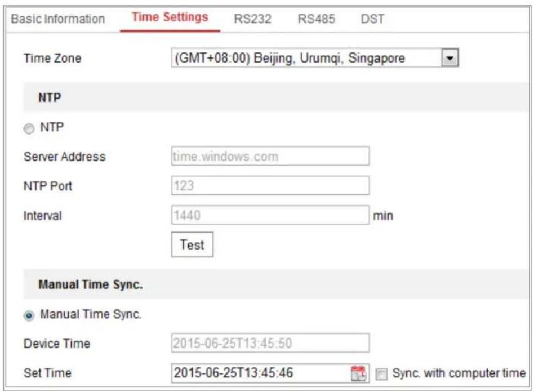Open the RS485 tab
Viewport: 534px width, 392px height.
[x=317, y=19]
